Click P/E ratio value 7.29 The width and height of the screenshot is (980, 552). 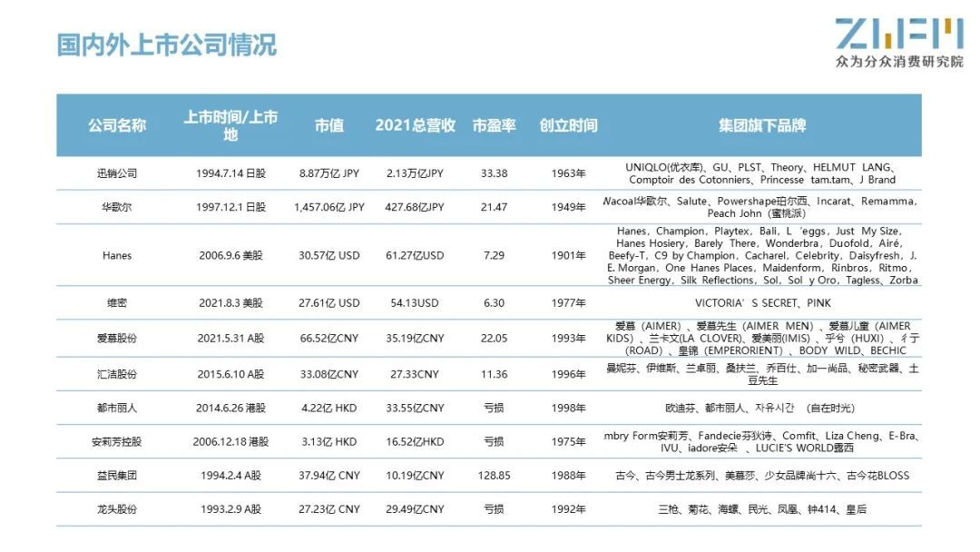(x=495, y=255)
